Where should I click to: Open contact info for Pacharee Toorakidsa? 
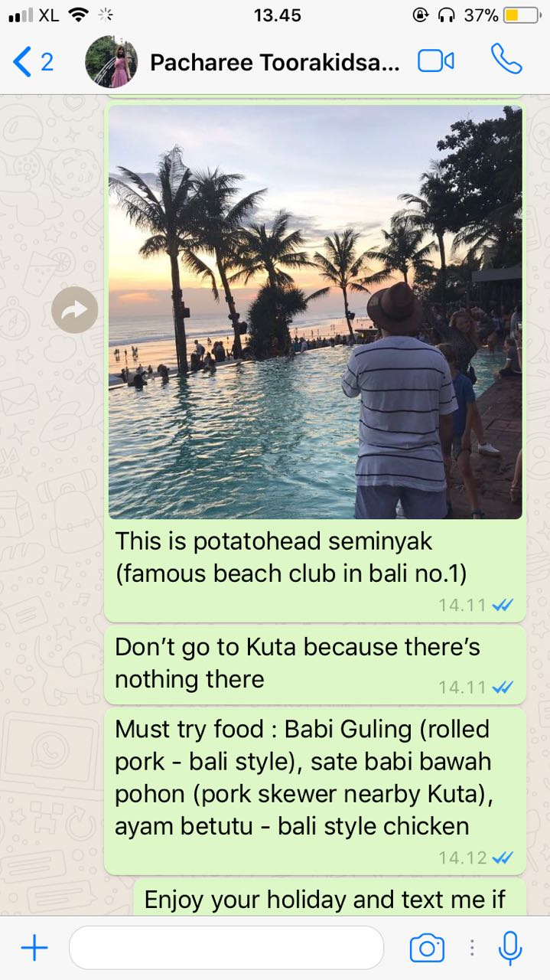coord(275,63)
